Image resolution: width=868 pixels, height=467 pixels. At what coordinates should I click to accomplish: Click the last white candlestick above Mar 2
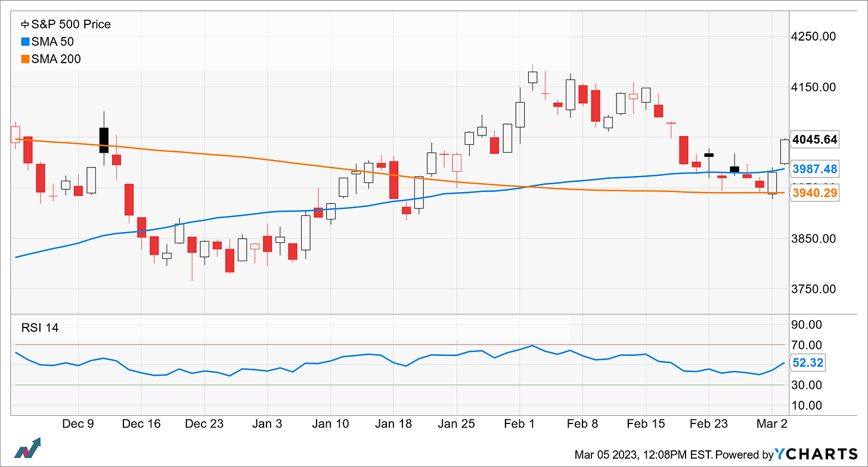pos(785,151)
